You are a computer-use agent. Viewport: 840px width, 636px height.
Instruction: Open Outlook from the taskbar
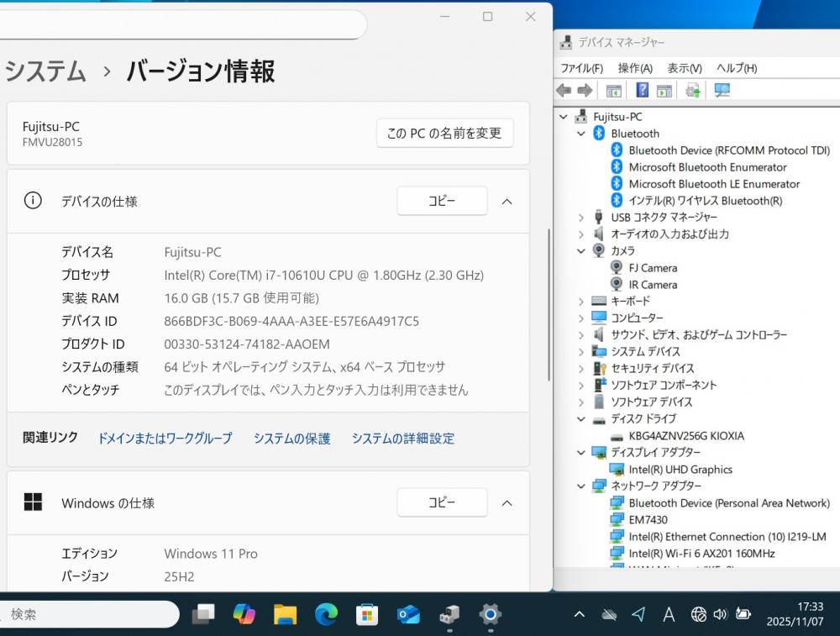[408, 615]
